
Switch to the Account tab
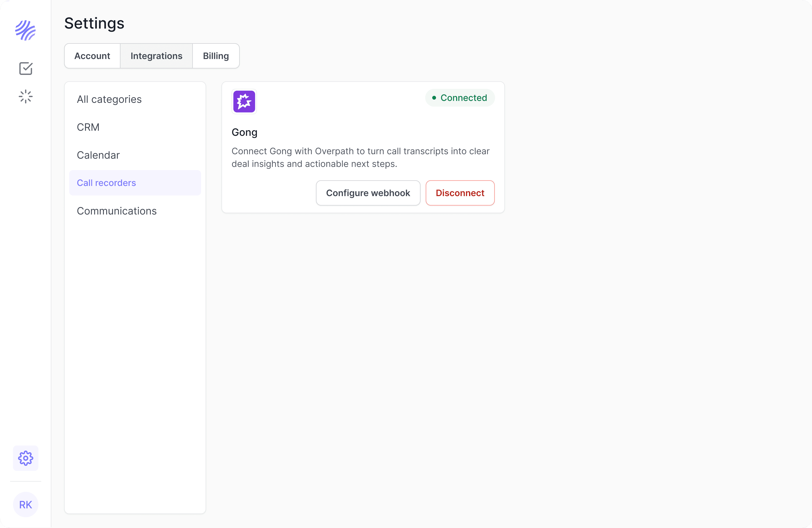click(92, 56)
